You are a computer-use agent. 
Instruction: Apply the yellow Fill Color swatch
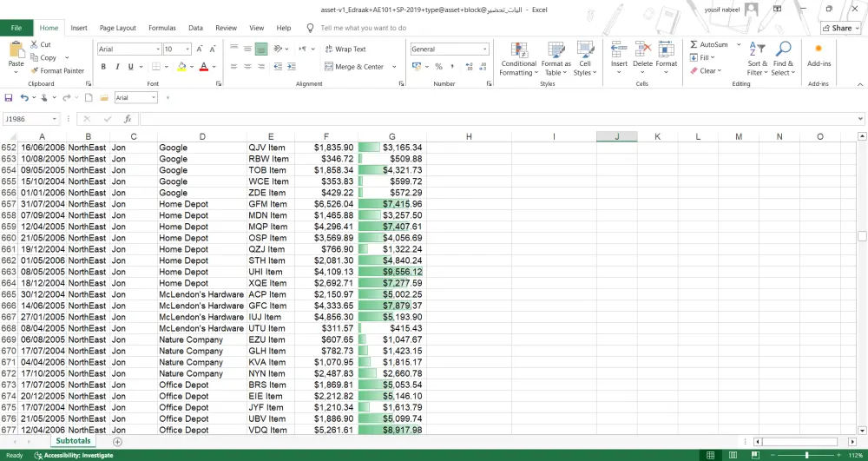(181, 66)
